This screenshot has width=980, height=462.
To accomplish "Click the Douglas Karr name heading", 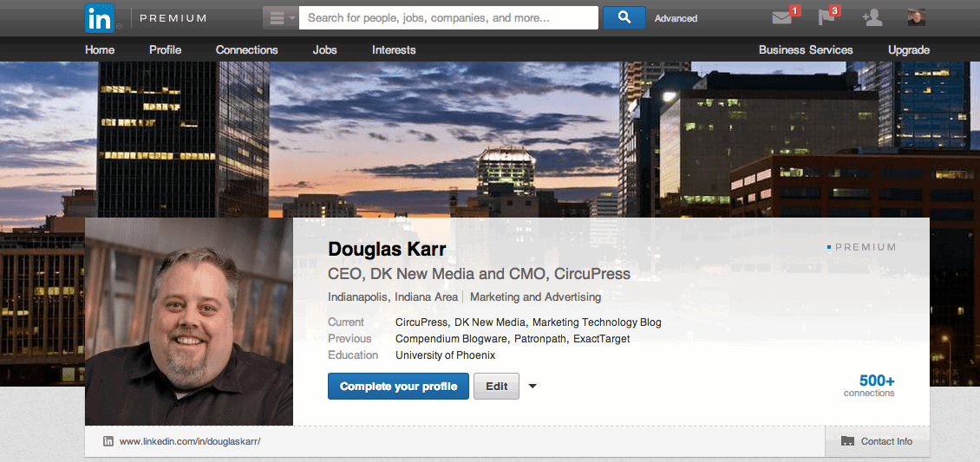I will [387, 249].
